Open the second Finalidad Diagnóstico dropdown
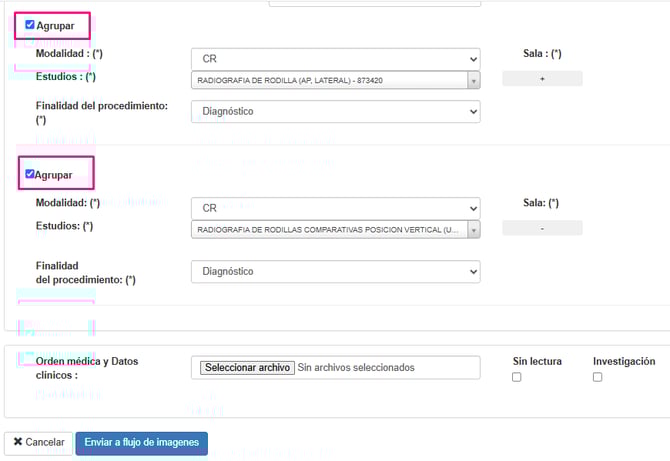 [335, 271]
